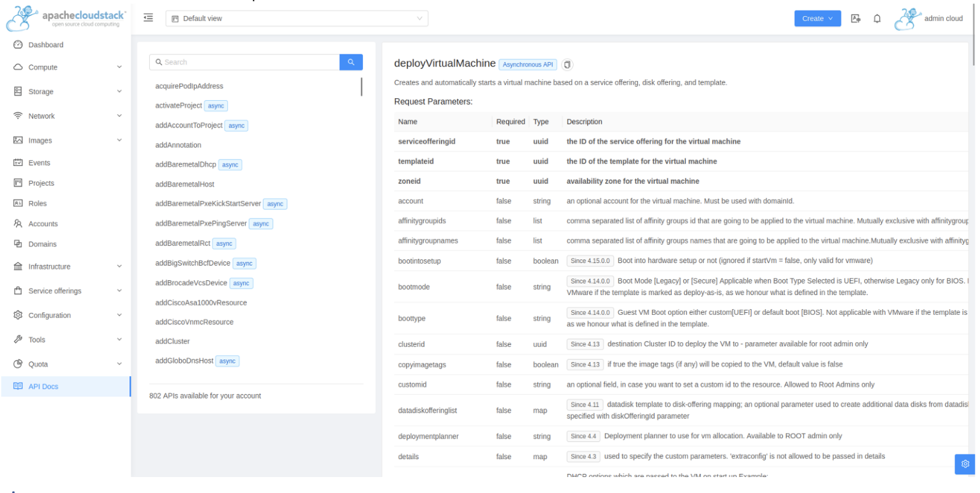Open the Network menu
The width and height of the screenshot is (980, 493).
(42, 116)
